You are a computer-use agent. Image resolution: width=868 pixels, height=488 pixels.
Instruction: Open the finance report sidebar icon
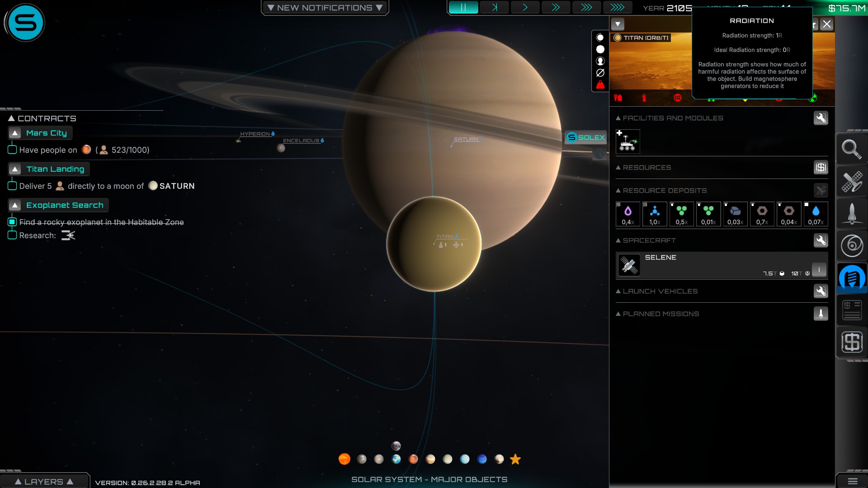click(851, 310)
